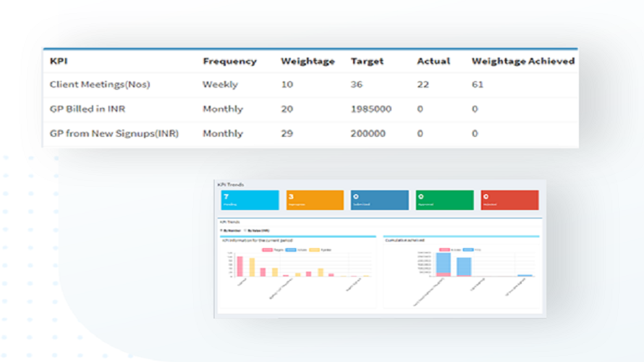Image resolution: width=644 pixels, height=362 pixels.
Task: Click the KPI column header
Action: coord(59,62)
